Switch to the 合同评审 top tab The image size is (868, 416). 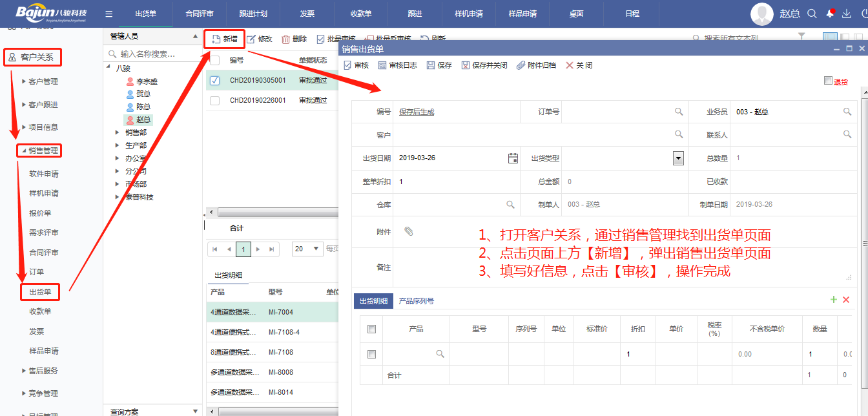[199, 14]
